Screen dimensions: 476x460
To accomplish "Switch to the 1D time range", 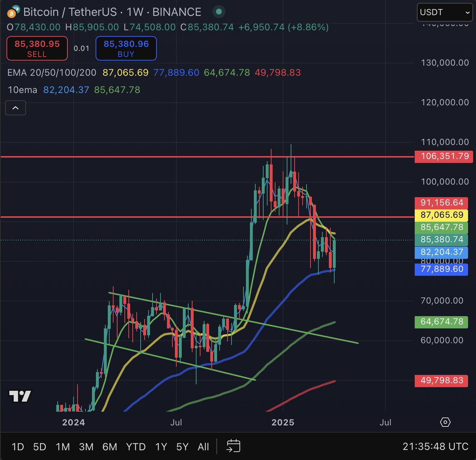I will click(x=18, y=447).
